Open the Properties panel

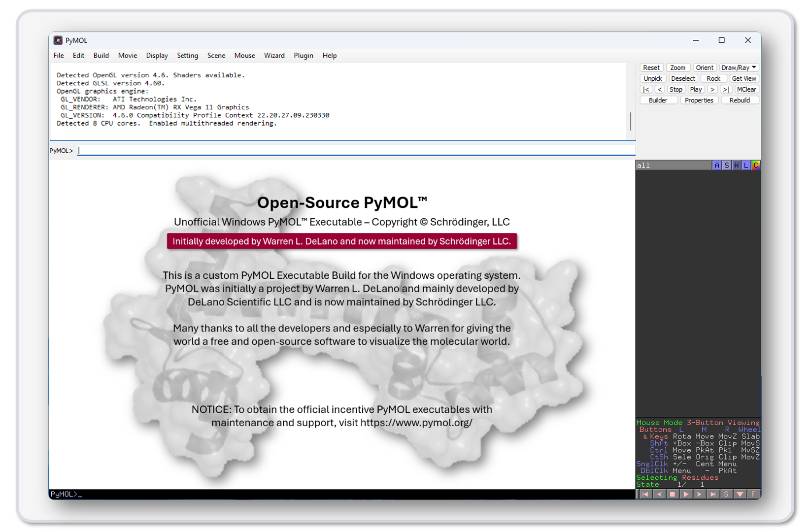tap(699, 100)
